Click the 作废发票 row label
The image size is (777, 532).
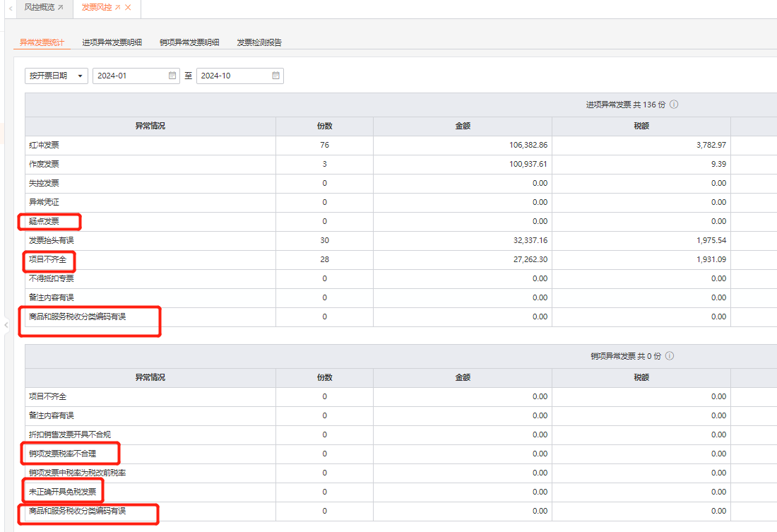(44, 164)
